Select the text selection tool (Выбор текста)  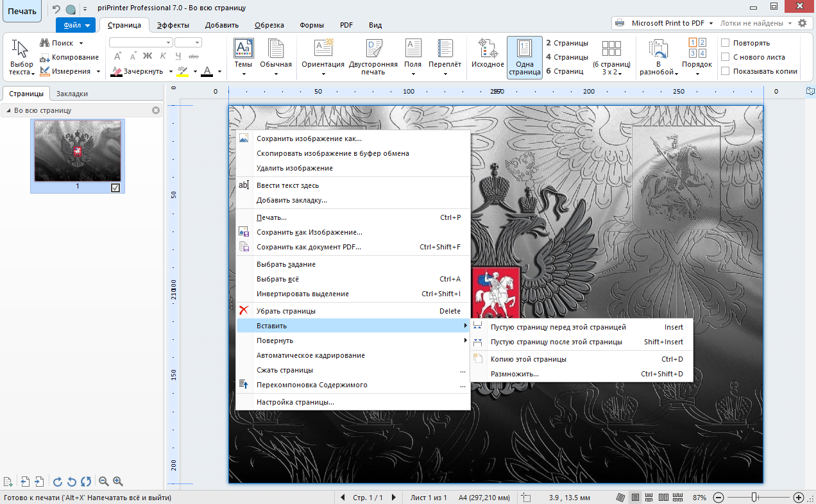point(21,57)
